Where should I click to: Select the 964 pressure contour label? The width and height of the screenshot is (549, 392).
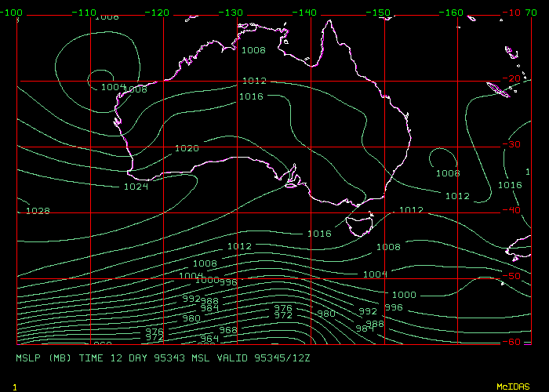click(209, 339)
